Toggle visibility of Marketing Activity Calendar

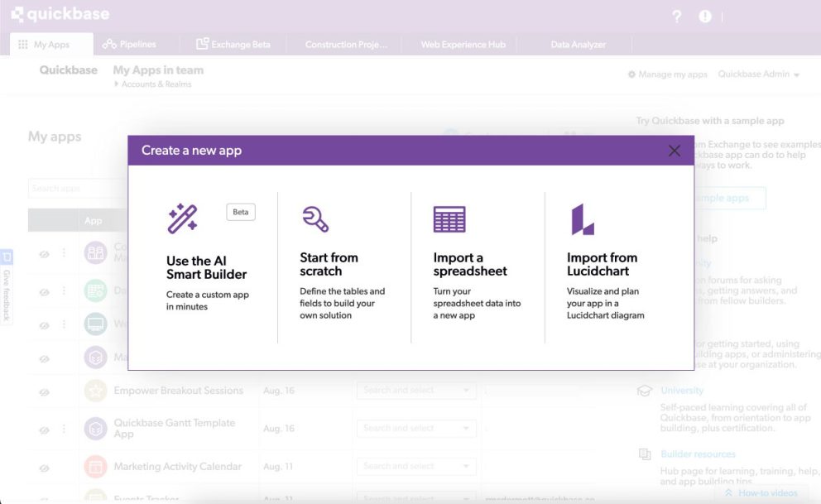pyautogui.click(x=44, y=467)
